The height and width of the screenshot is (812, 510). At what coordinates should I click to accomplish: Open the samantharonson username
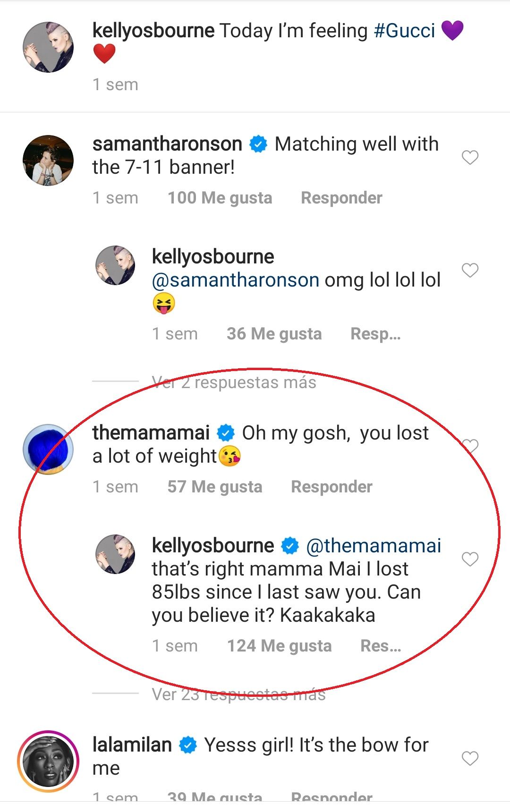167,144
